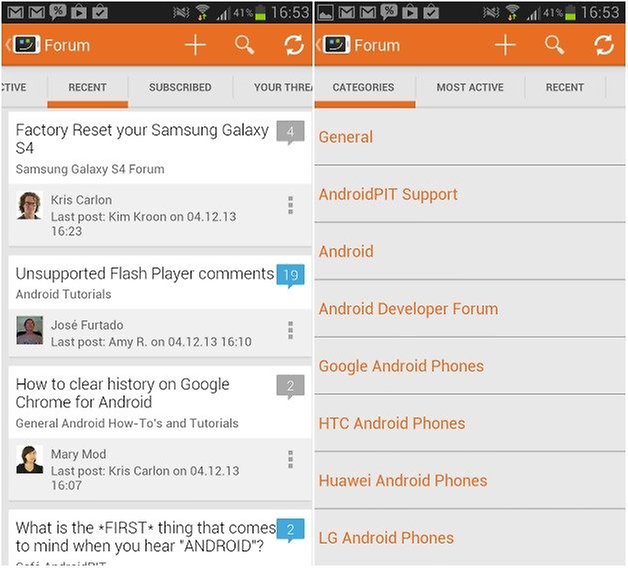The height and width of the screenshot is (568, 628).
Task: Open the Android category
Action: click(470, 252)
